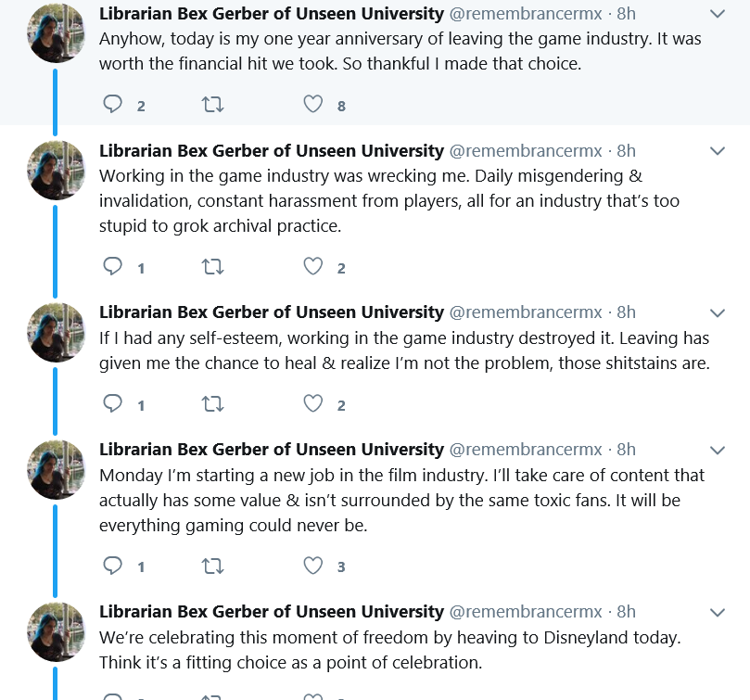This screenshot has width=750, height=700.
Task: Retweet the one year anniversary tweet
Action: pos(212,105)
